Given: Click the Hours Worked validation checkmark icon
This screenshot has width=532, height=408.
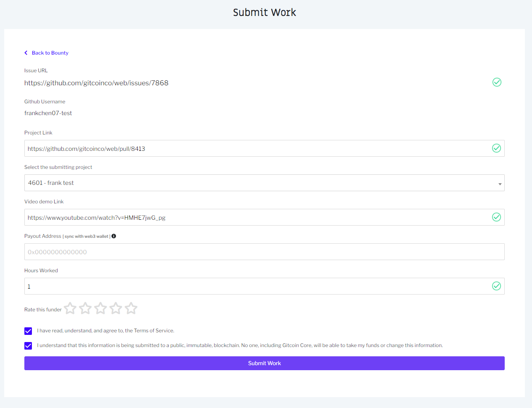Looking at the screenshot, I should (x=496, y=286).
